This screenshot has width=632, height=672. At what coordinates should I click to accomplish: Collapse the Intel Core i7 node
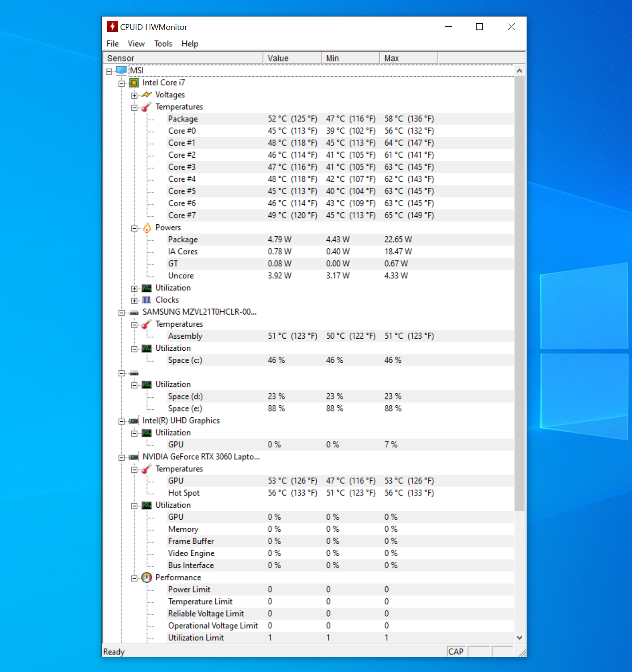[121, 83]
